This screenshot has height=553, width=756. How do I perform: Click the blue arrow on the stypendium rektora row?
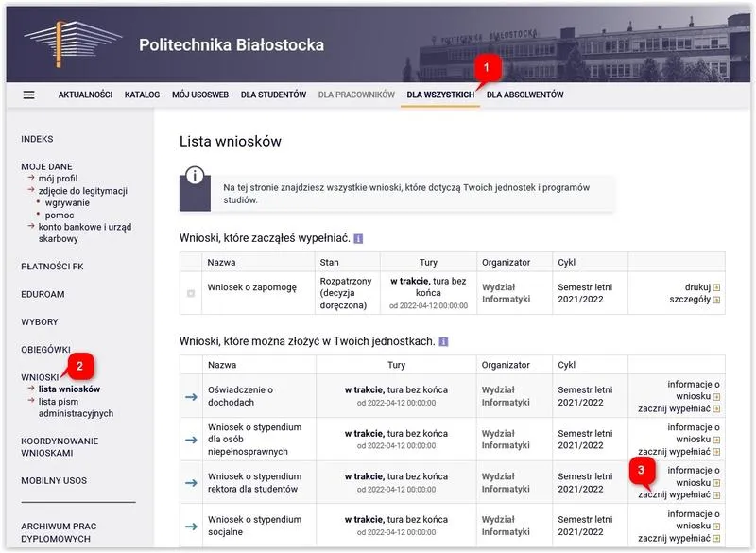click(190, 483)
